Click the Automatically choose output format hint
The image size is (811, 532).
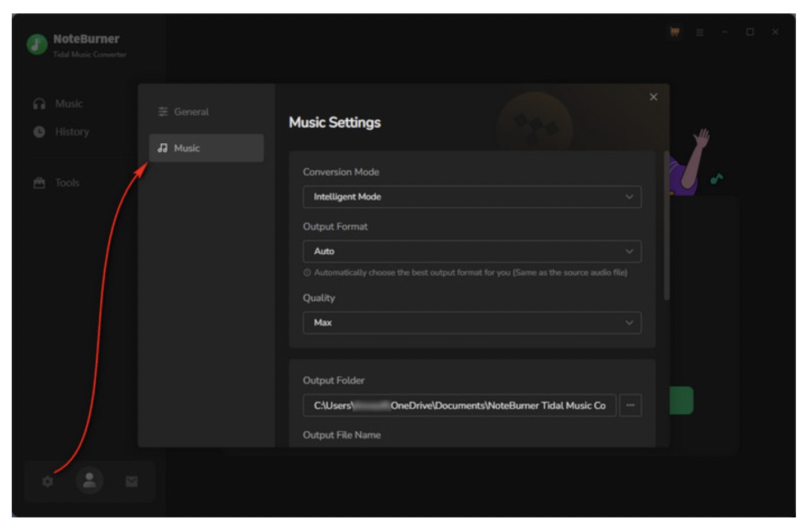click(470, 273)
